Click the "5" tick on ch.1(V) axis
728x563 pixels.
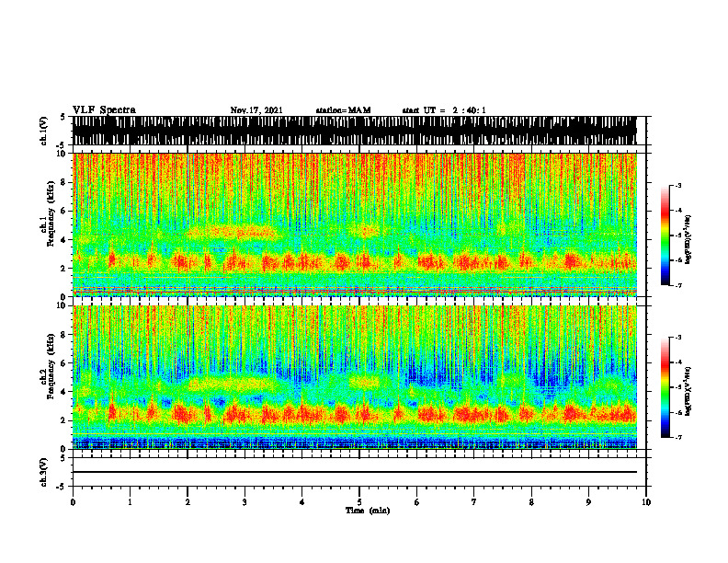coord(63,117)
